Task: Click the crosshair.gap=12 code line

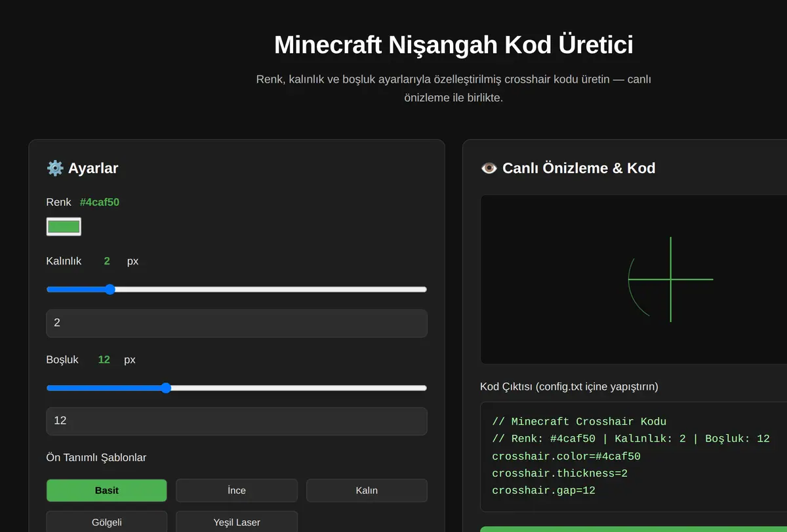Action: coord(544,490)
